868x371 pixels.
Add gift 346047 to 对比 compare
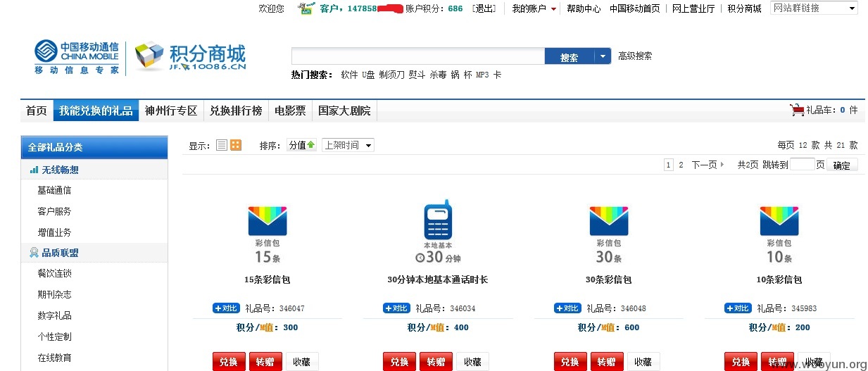[x=227, y=308]
